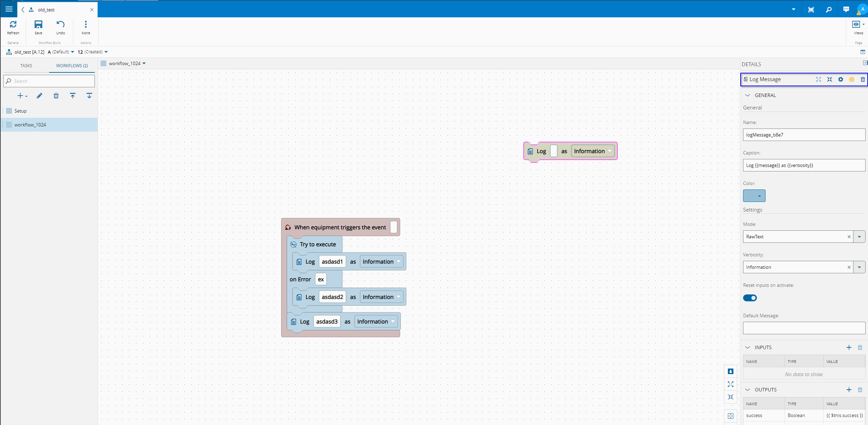This screenshot has height=425, width=868.
Task: Open the Mode RawText dropdown
Action: [859, 237]
